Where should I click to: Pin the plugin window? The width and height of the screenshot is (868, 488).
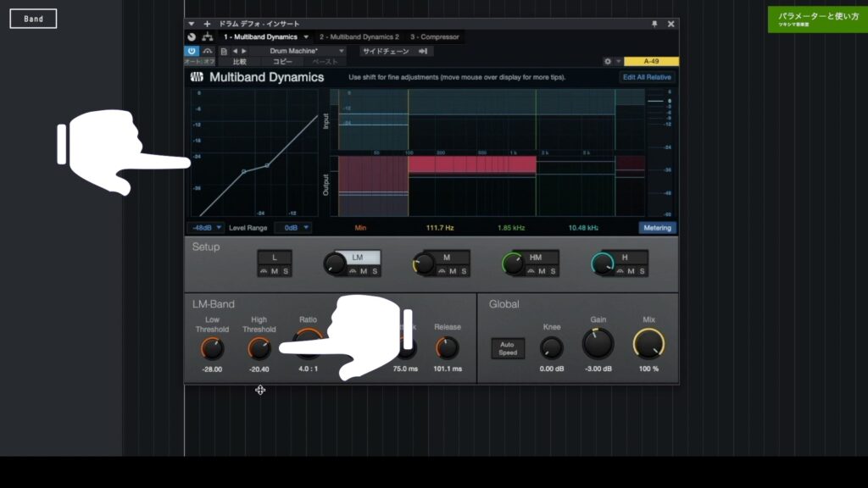pos(654,24)
